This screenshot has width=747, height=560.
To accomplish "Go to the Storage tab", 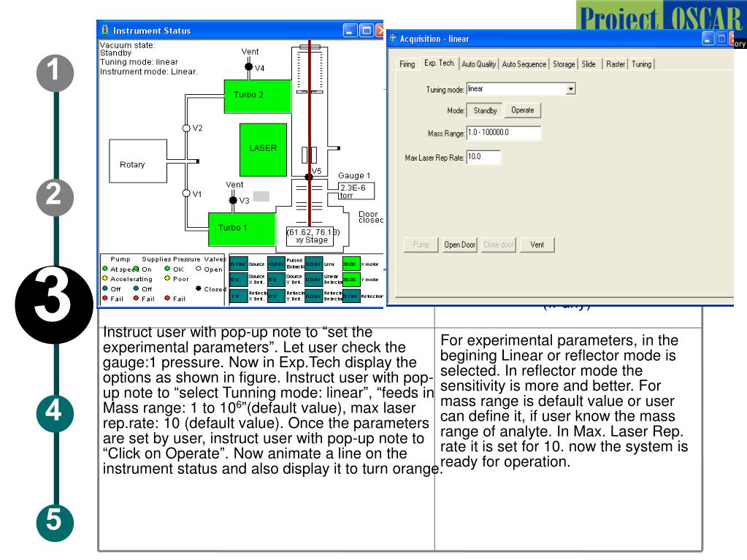I will point(564,64).
